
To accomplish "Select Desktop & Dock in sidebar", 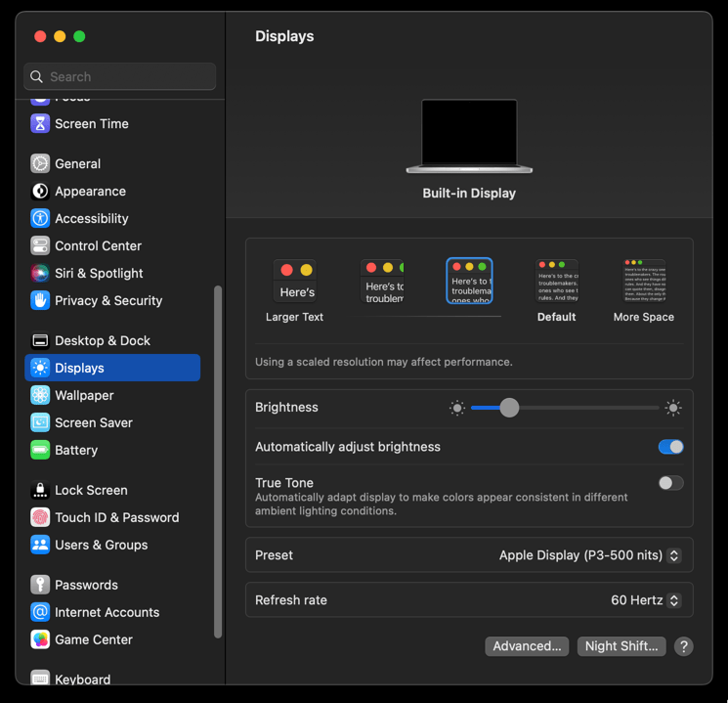I will [x=103, y=341].
